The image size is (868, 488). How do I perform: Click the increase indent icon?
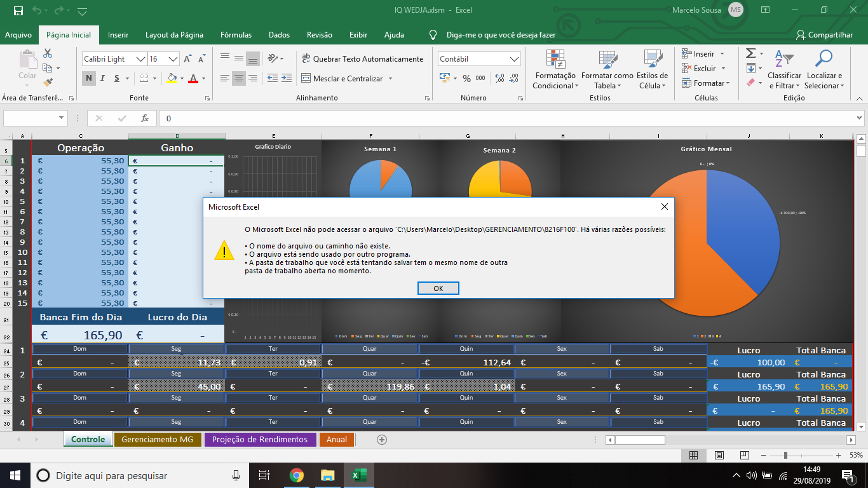pyautogui.click(x=287, y=78)
